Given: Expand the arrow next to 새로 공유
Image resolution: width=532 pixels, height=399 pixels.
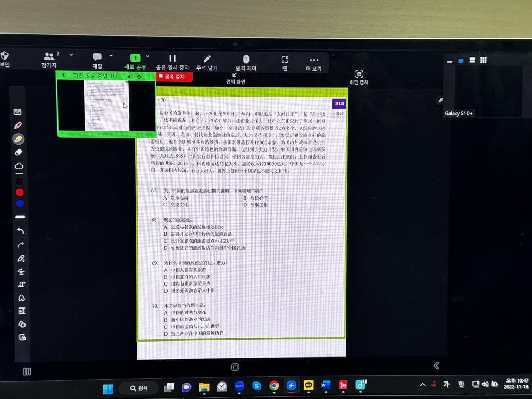Looking at the screenshot, I should [x=148, y=56].
